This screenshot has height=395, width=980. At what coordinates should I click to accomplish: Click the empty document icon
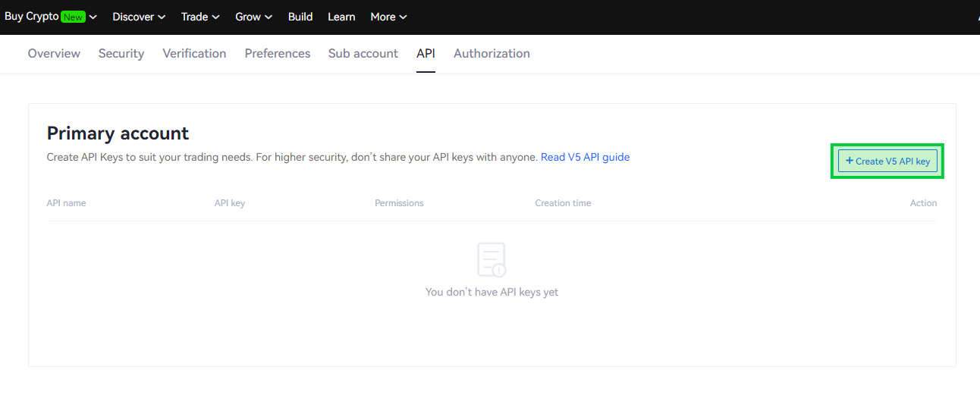pyautogui.click(x=492, y=259)
